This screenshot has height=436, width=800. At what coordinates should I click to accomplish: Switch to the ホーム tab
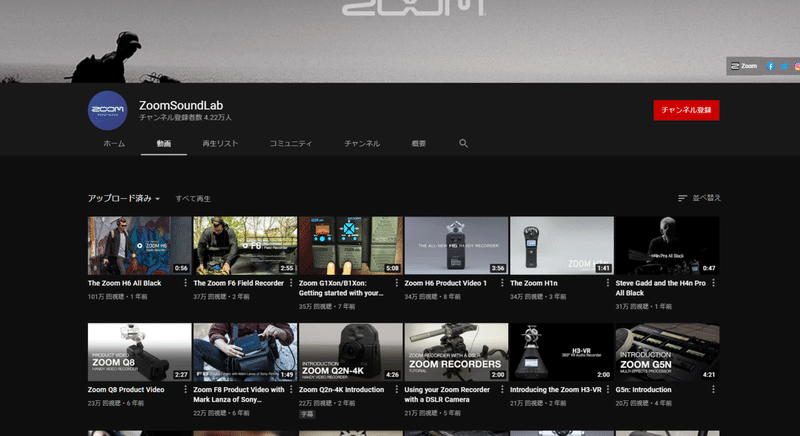[114, 144]
